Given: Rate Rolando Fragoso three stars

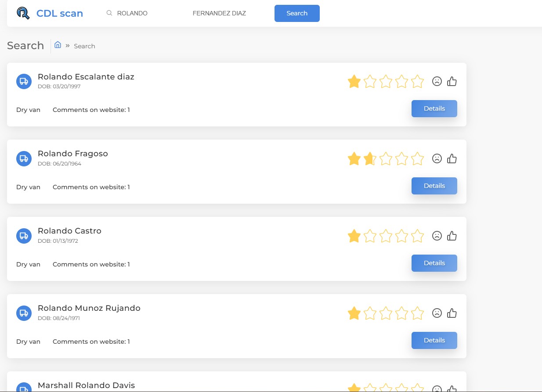Looking at the screenshot, I should click(386, 159).
